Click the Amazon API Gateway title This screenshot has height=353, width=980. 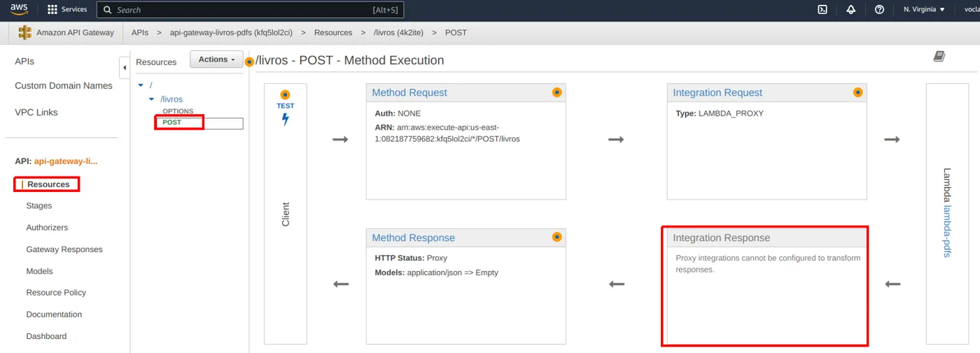point(75,33)
